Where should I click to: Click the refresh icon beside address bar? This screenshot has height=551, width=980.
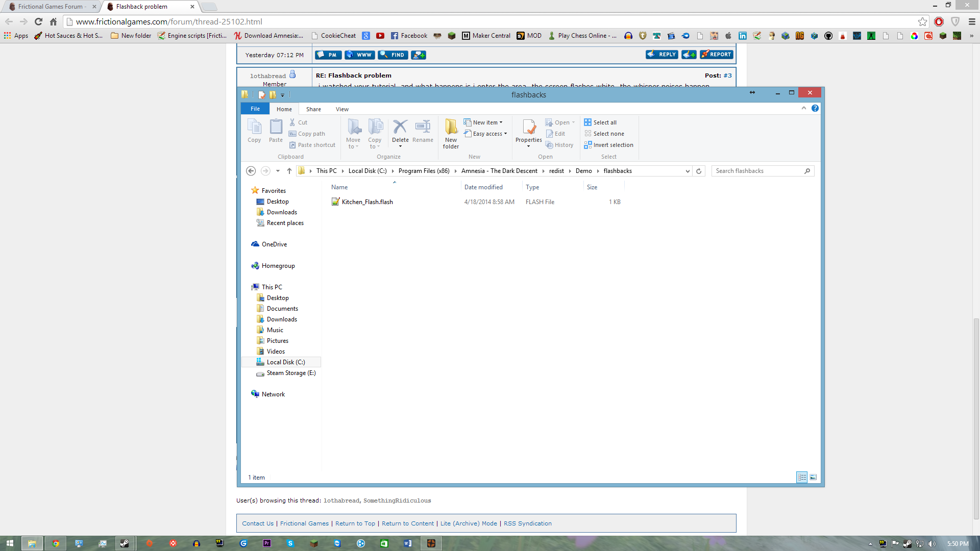coord(699,171)
